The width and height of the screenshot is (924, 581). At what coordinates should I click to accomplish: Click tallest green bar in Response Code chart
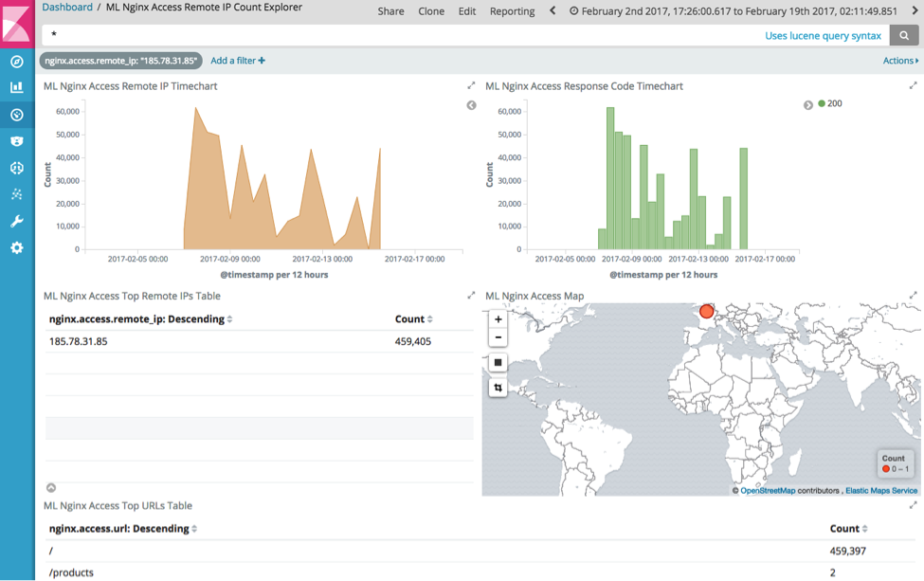[610, 178]
